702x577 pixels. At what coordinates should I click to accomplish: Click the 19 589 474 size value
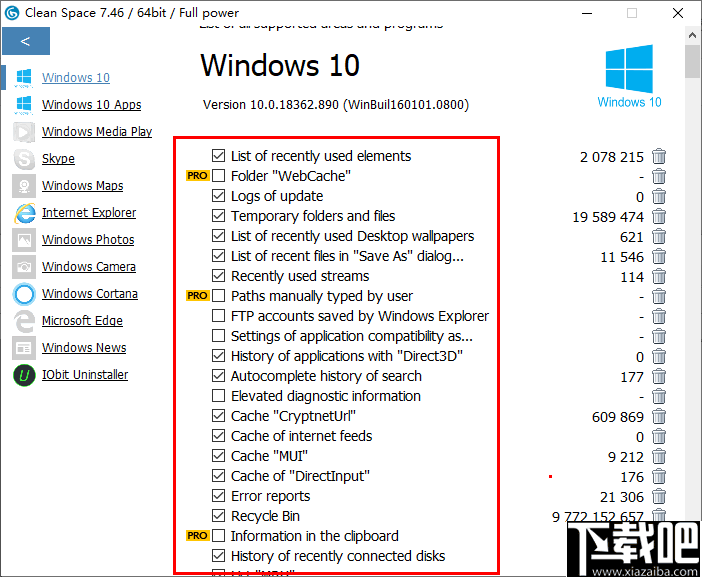608,217
